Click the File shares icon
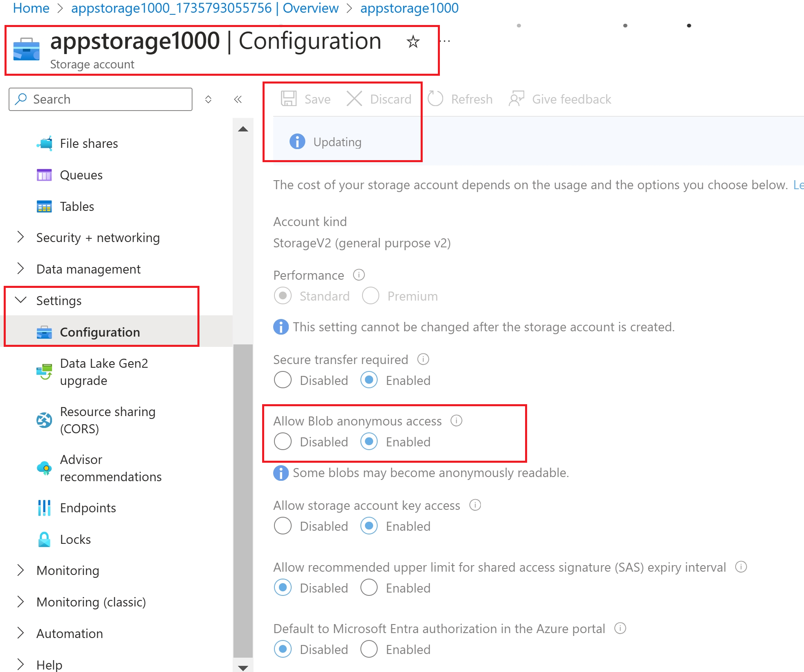The width and height of the screenshot is (804, 672). (44, 143)
